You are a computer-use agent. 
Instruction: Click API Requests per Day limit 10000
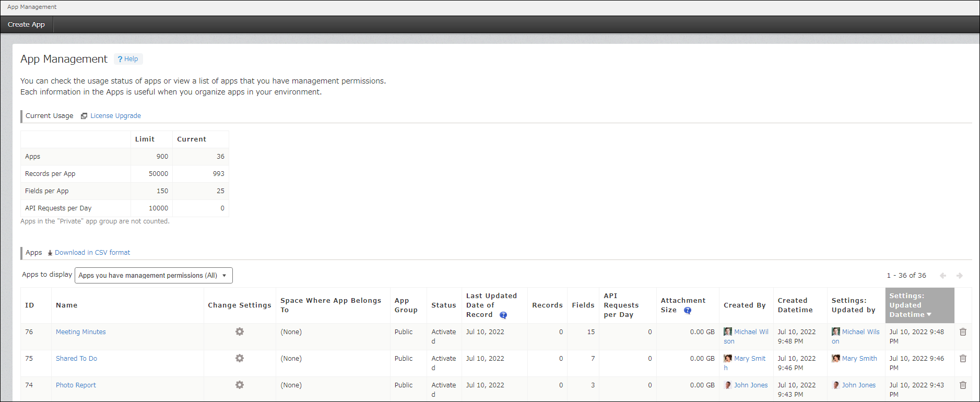(158, 208)
